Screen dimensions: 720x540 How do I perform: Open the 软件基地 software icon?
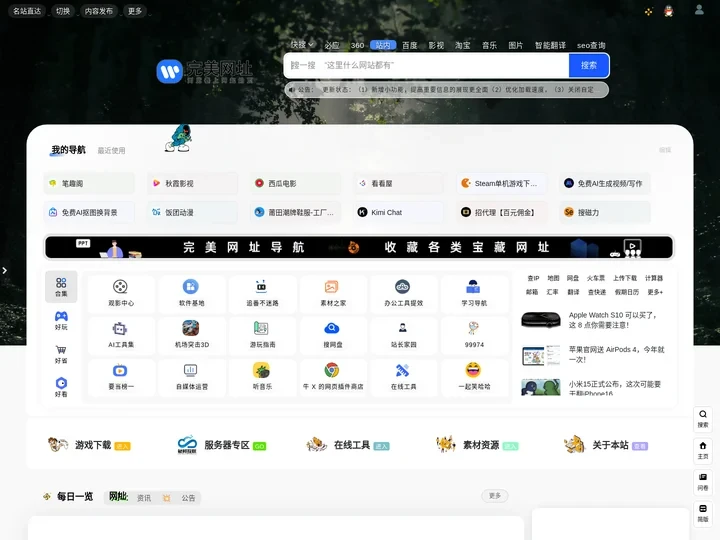(x=191, y=287)
